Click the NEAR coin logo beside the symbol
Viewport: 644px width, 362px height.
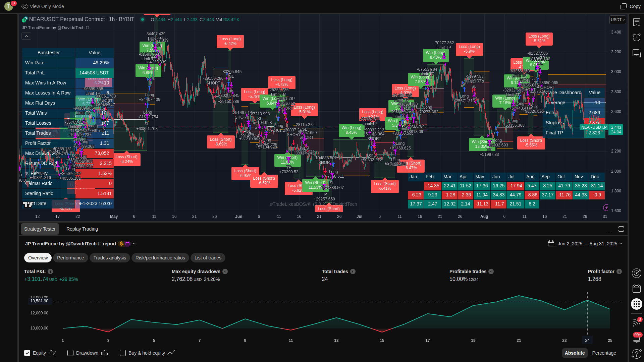[x=24, y=19]
